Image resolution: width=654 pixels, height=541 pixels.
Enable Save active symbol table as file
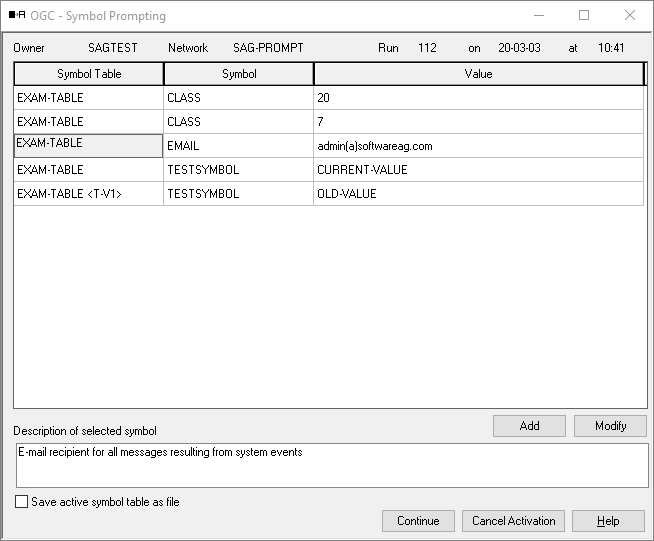pos(22,502)
